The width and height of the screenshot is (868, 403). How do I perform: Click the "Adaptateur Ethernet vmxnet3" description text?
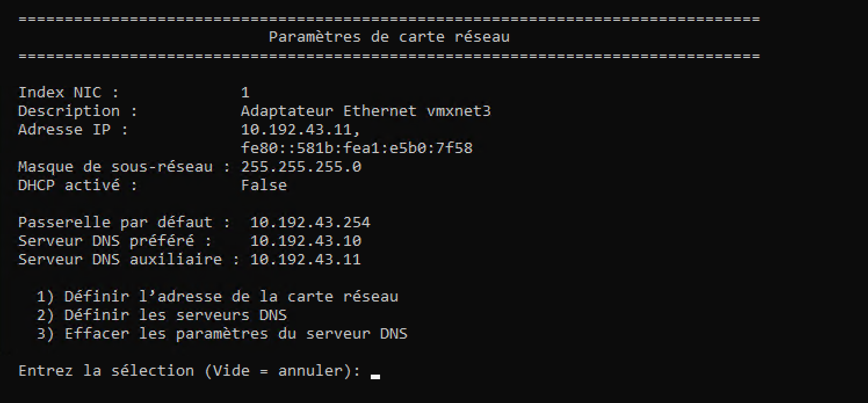366,111
